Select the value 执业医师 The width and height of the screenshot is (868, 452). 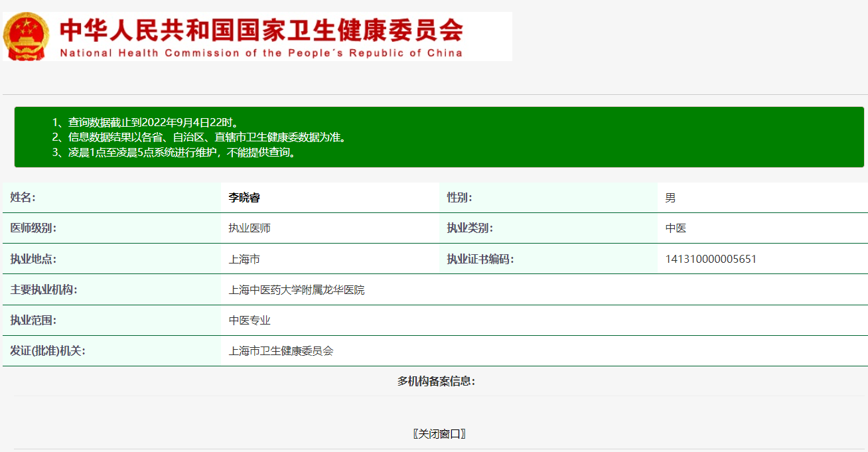(250, 228)
